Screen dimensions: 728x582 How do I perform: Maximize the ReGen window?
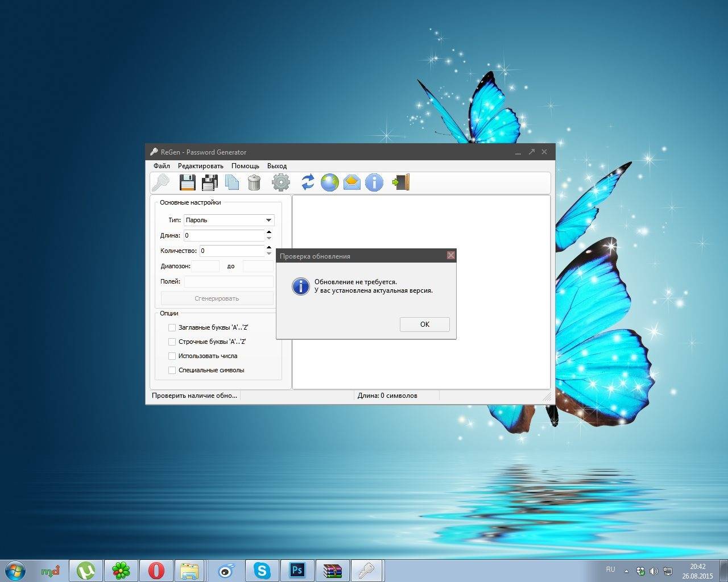[x=531, y=152]
